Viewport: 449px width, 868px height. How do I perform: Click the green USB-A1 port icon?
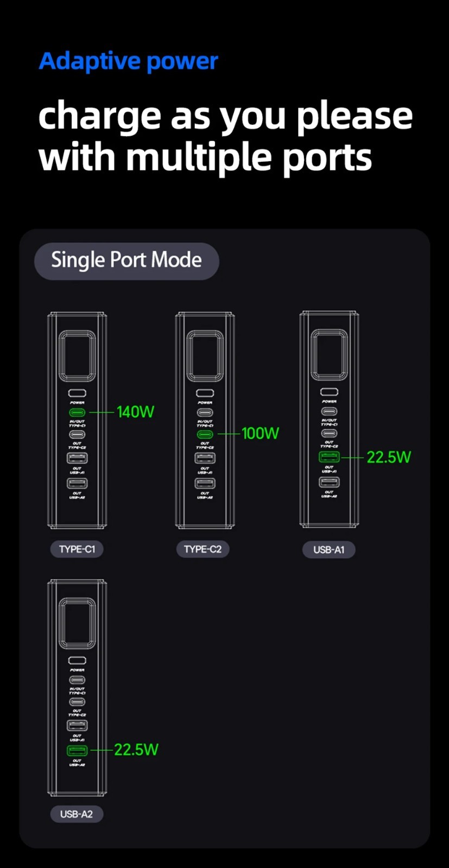pyautogui.click(x=329, y=457)
